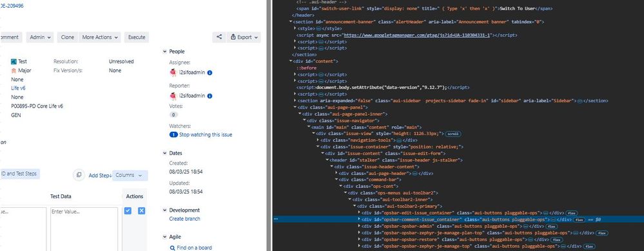644x251 pixels.
Task: Click the scroll badge on issue-view div
Action: tap(453, 134)
